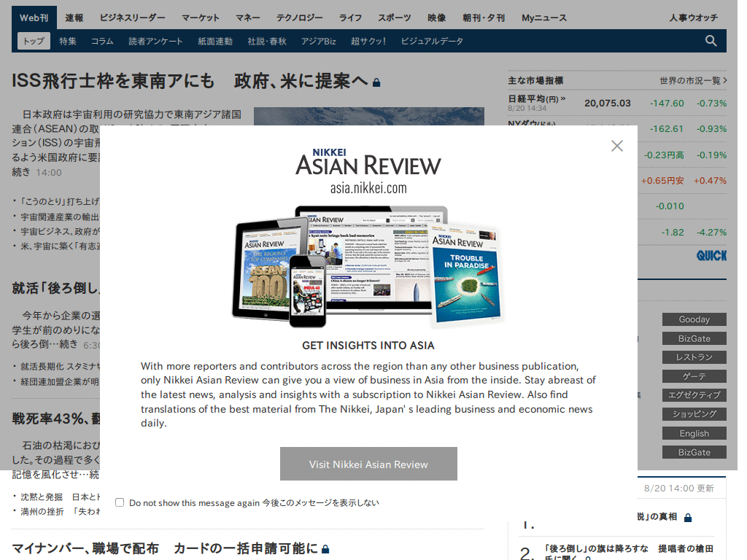Open the 映像 menu

tap(436, 17)
